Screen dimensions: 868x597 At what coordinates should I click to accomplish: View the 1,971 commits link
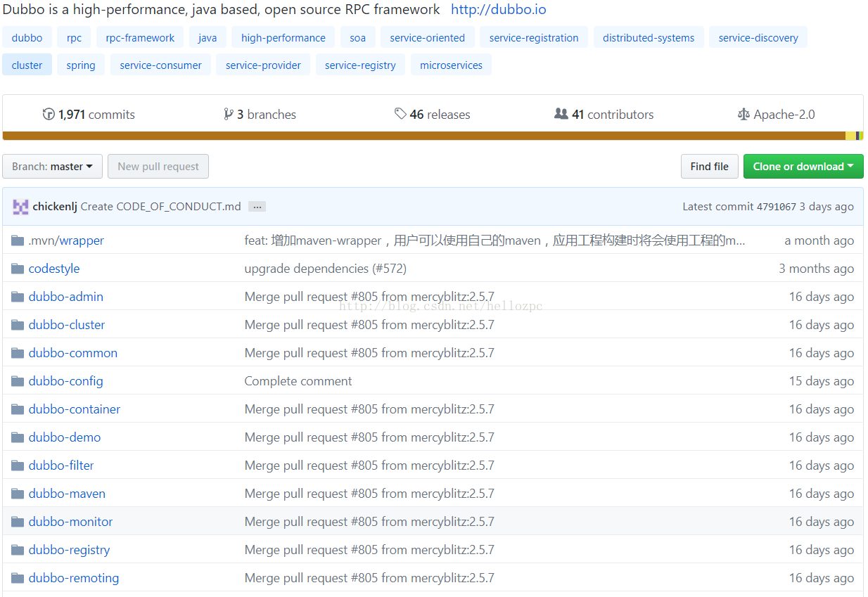tap(89, 114)
